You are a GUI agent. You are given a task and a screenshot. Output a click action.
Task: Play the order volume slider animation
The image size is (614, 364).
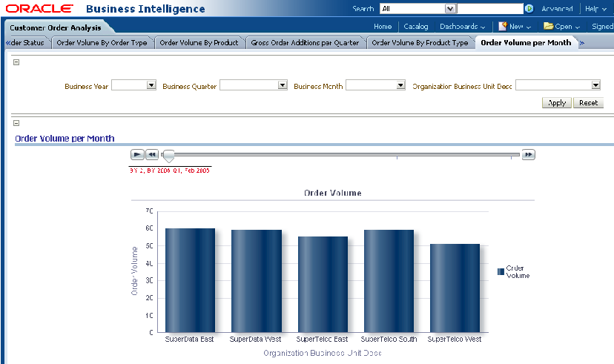pyautogui.click(x=137, y=155)
